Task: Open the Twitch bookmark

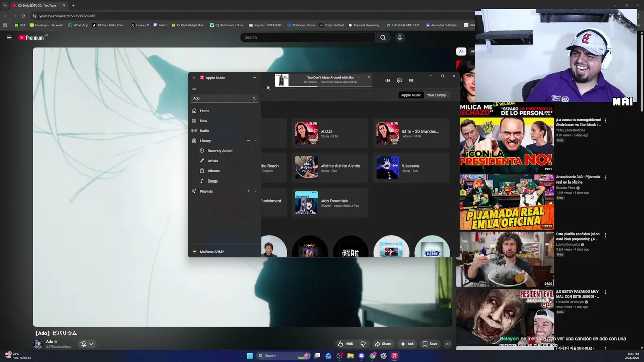Action: coord(160,25)
